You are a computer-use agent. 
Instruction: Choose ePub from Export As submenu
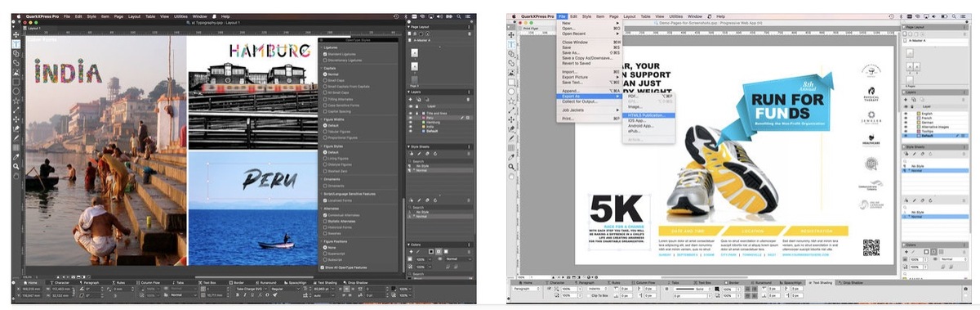point(634,131)
